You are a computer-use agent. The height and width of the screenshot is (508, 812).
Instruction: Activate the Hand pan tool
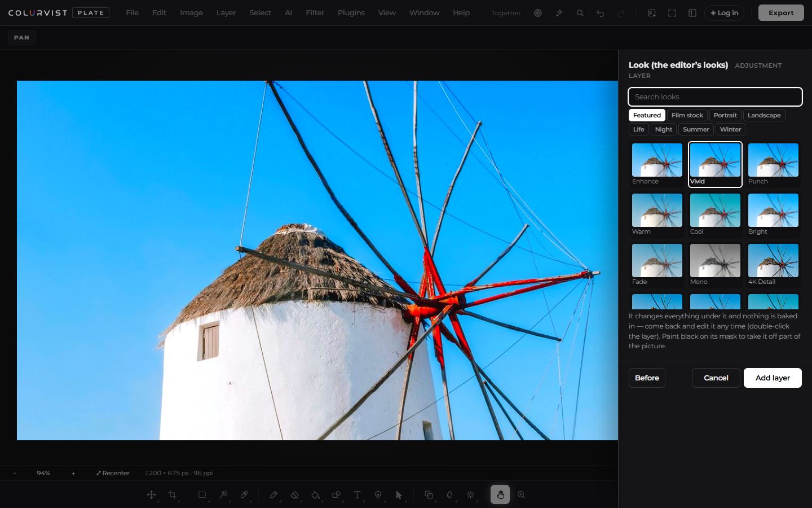[x=500, y=494]
